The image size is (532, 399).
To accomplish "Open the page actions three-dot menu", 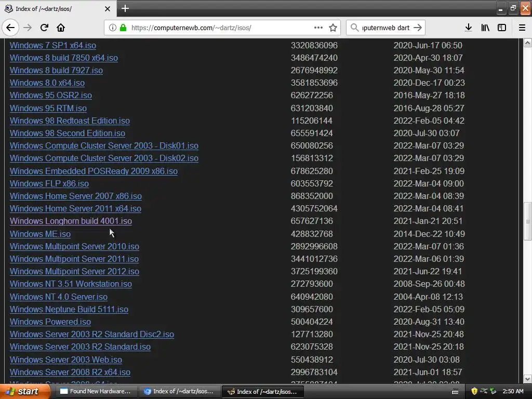I will click(x=318, y=28).
